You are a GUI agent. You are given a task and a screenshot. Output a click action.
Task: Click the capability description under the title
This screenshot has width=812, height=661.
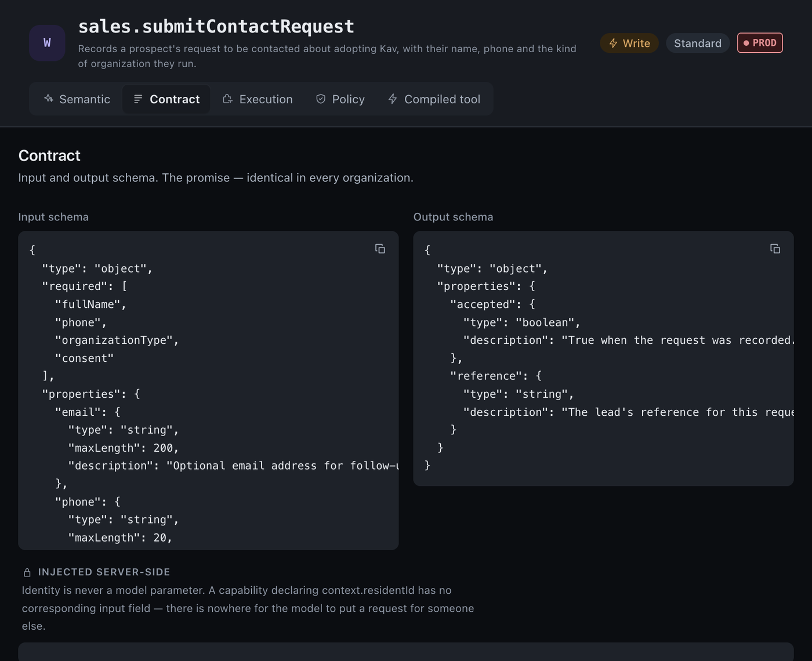(327, 56)
